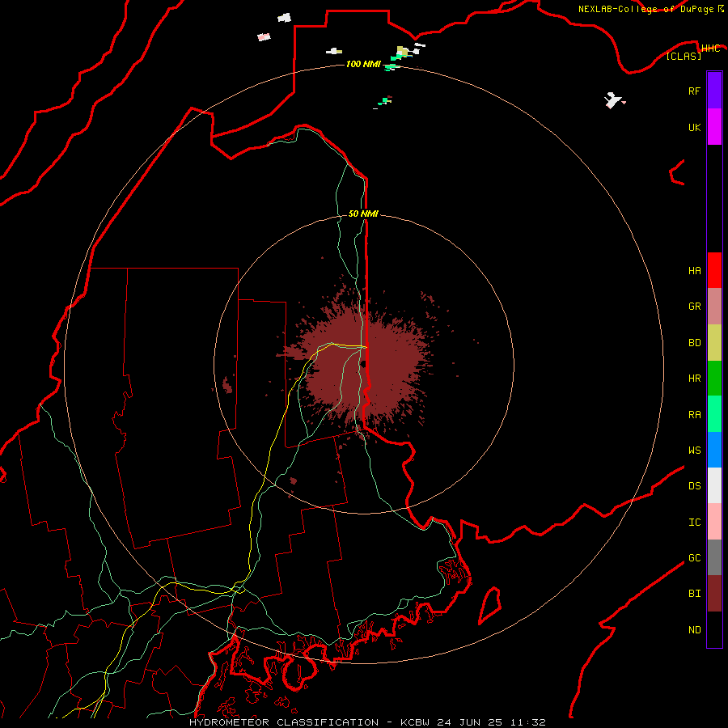The image size is (728, 728).
Task: Click the "RA" legend label
Action: 694,415
